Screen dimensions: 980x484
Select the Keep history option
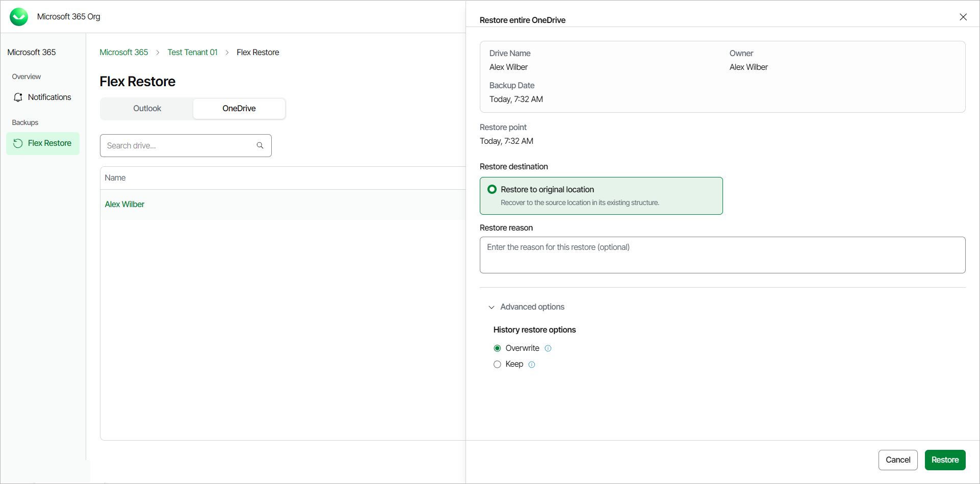click(497, 364)
